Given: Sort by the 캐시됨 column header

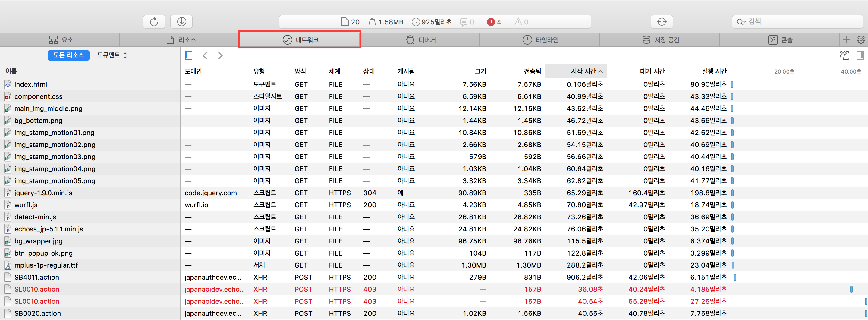Looking at the screenshot, I should click(x=421, y=71).
